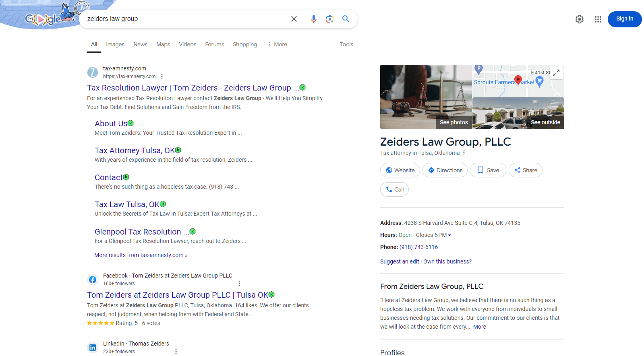Click the Sign in button
The height and width of the screenshot is (356, 644).
click(x=625, y=19)
